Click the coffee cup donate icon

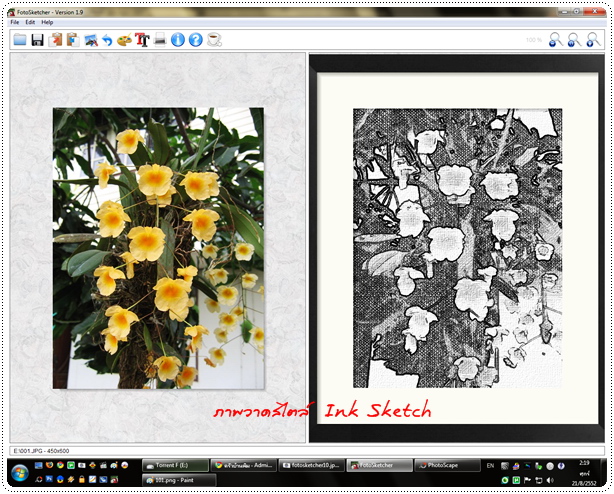(214, 40)
